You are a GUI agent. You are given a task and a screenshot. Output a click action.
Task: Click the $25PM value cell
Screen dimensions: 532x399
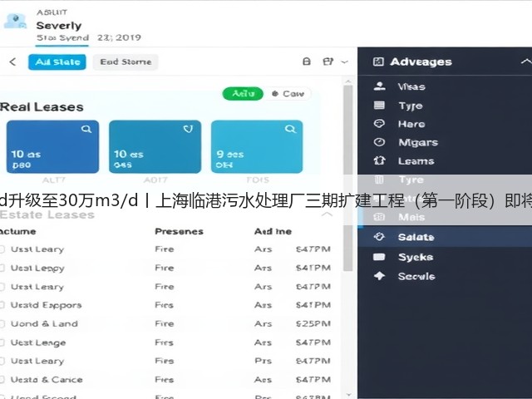click(x=313, y=323)
